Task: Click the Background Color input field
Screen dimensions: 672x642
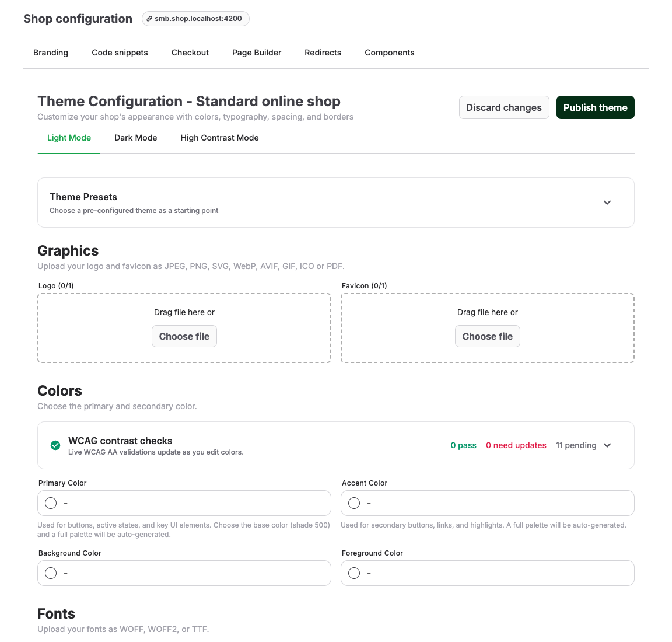Action: 184,573
